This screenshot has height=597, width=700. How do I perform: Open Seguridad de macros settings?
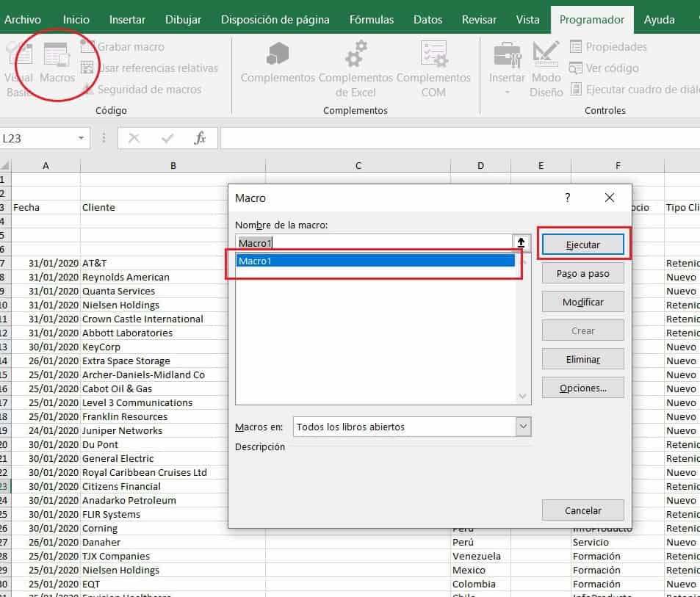point(141,90)
